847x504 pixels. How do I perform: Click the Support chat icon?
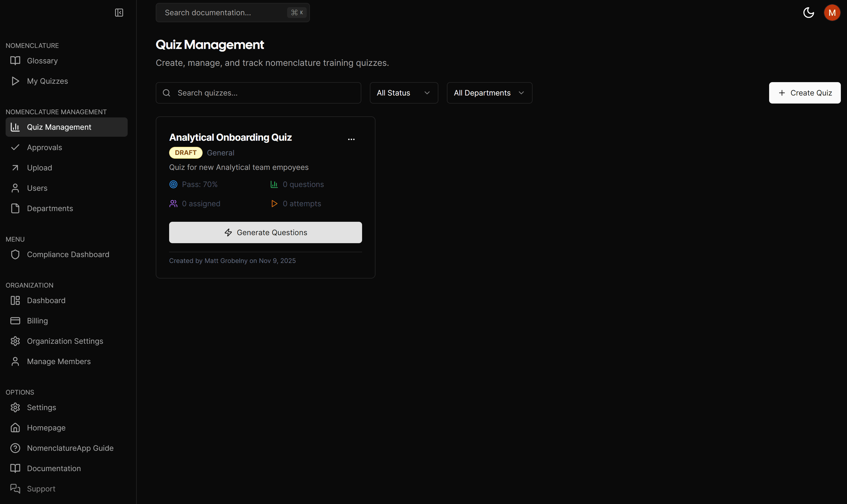(15, 488)
